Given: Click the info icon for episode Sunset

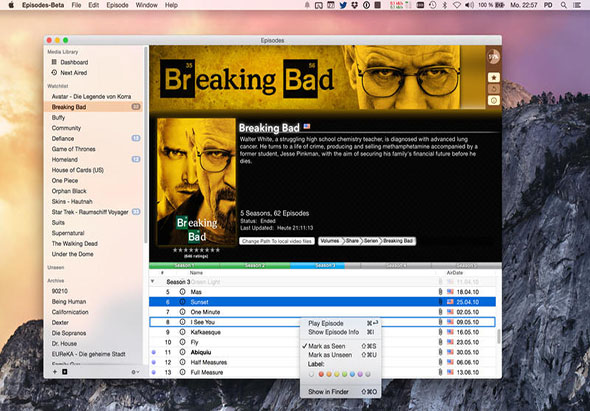Looking at the screenshot, I should coord(182,302).
